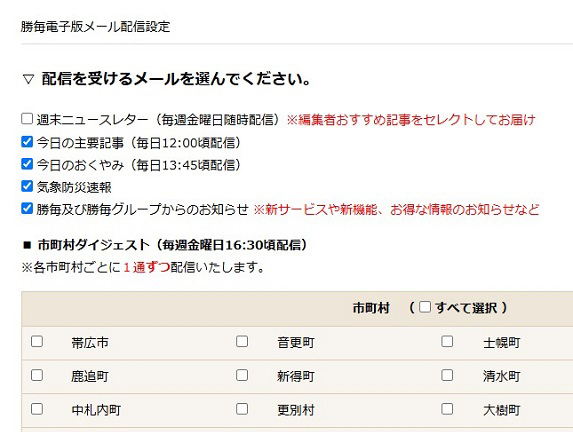Screen dimensions: 573x432
Task: Uncheck 今日の主要記事 mail option
Action: tap(27, 141)
